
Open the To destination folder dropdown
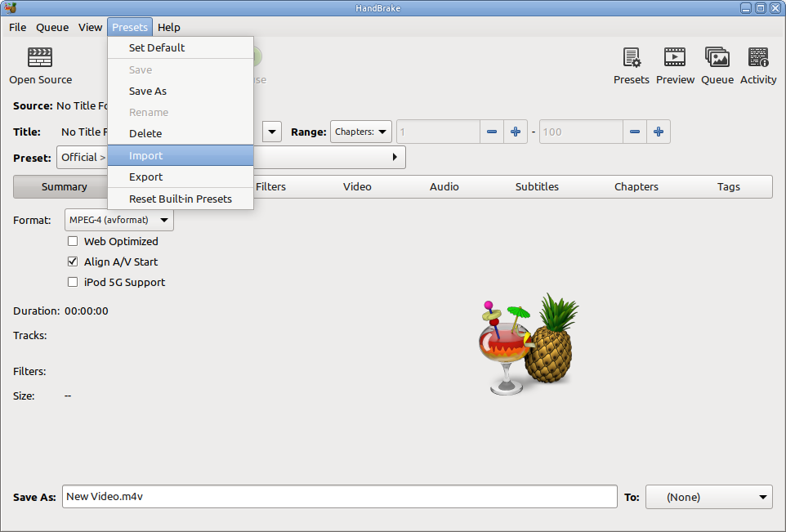708,497
